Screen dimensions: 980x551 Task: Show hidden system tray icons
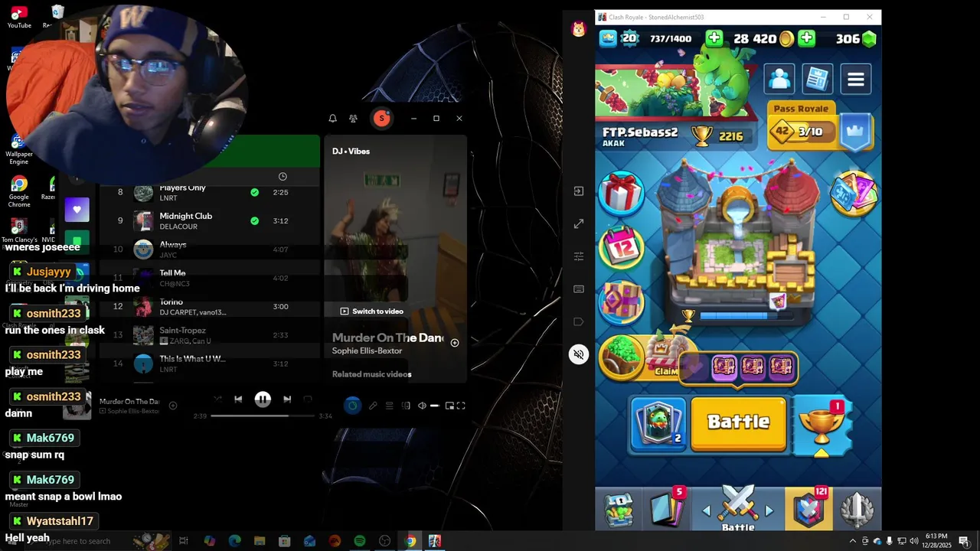pyautogui.click(x=853, y=541)
